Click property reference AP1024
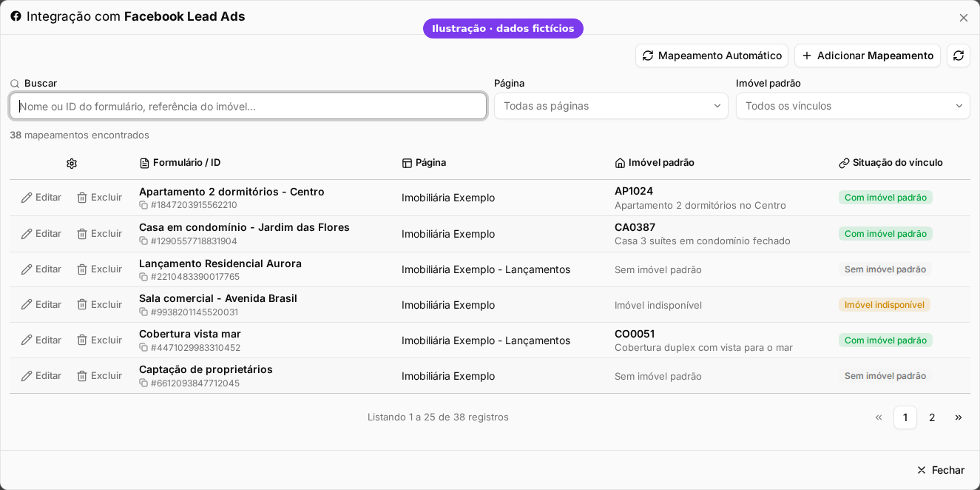 point(634,191)
